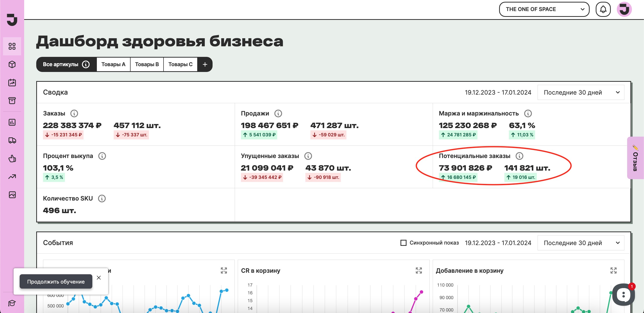This screenshot has height=313, width=644.
Task: Show info for Заказы metric
Action: click(x=74, y=113)
